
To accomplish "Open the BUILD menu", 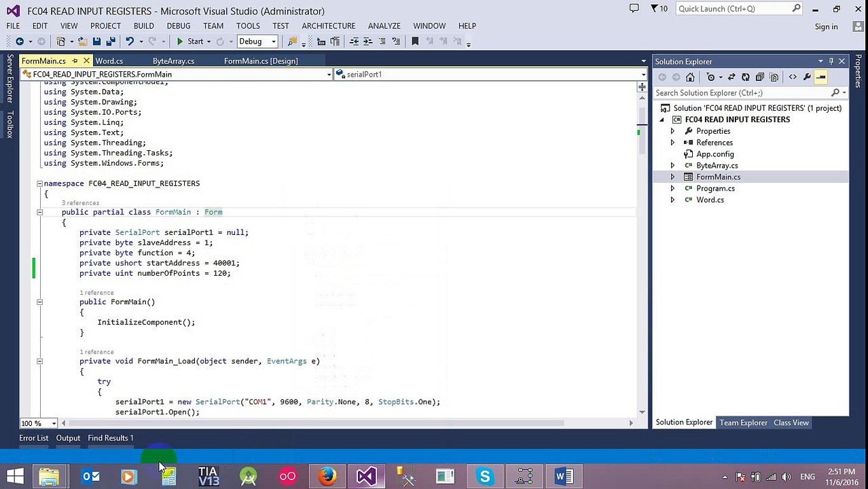I will coord(143,26).
